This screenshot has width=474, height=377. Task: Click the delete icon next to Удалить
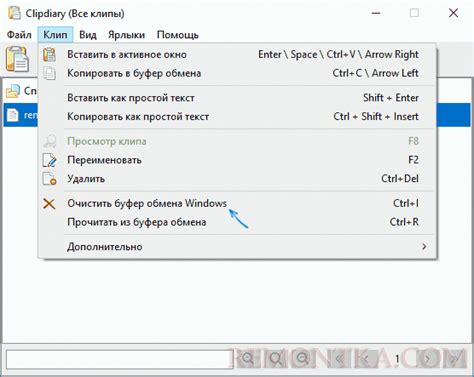pyautogui.click(x=49, y=179)
